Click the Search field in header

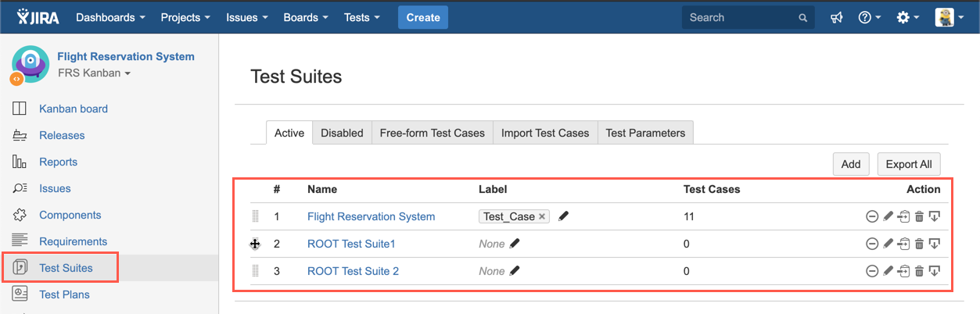point(739,17)
